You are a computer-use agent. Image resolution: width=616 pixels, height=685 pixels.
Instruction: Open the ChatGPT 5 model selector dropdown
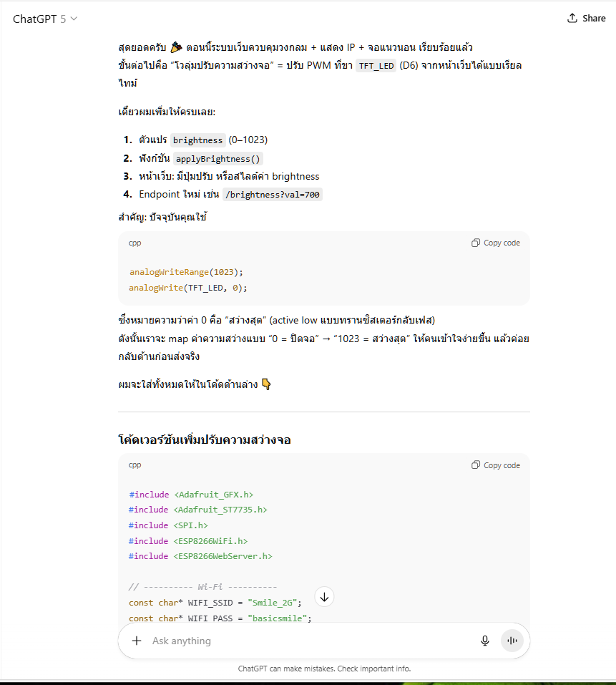point(45,19)
